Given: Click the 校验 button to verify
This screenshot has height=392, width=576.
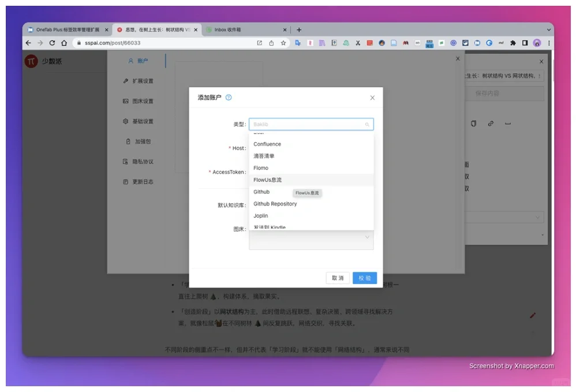Looking at the screenshot, I should click(364, 278).
